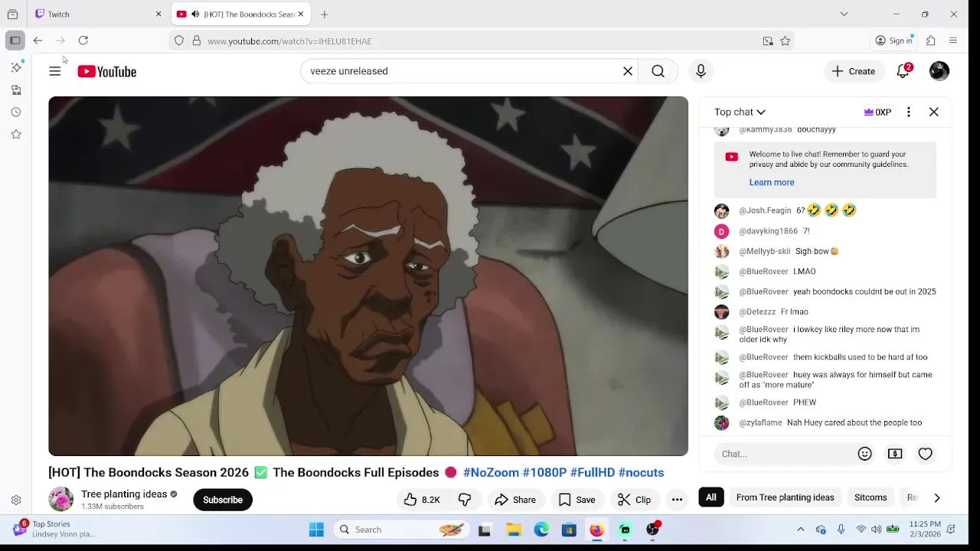Open Firefox extensions puzzle icon
The image size is (980, 551).
tap(931, 41)
